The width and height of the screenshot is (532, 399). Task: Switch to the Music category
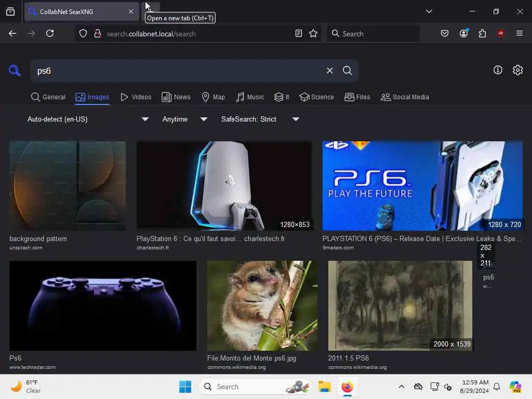(250, 97)
